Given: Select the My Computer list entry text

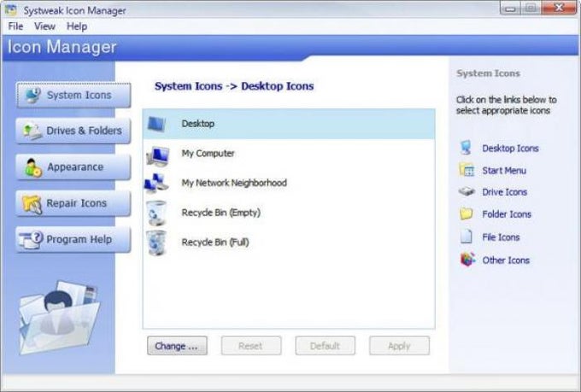Looking at the screenshot, I should pyautogui.click(x=208, y=153).
